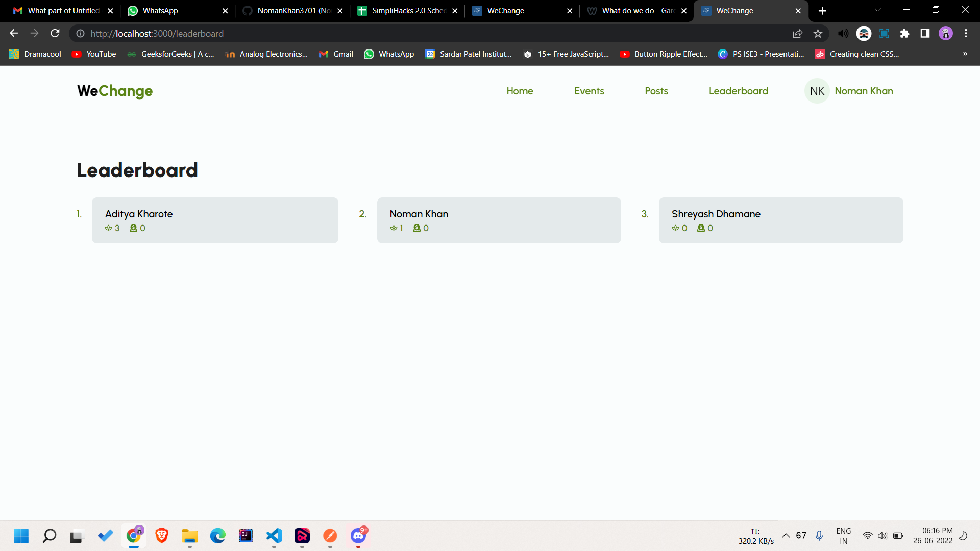This screenshot has height=551, width=980.
Task: Switch to the SimpliHacks 2.0 Schedule tab
Action: coord(407,11)
